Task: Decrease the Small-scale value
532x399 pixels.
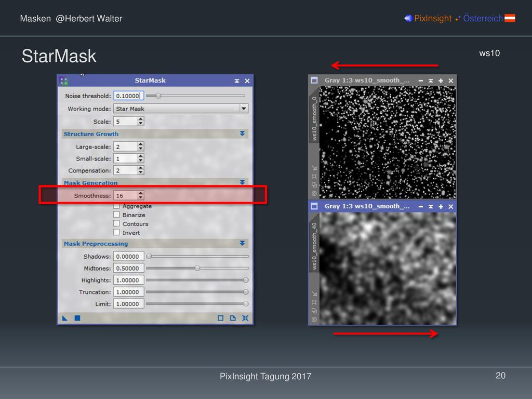Action: (x=140, y=161)
